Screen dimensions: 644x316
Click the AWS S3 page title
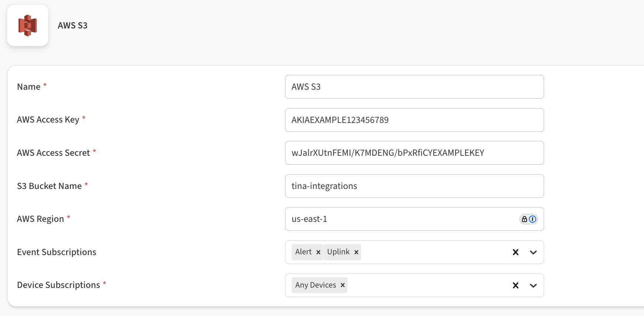(73, 25)
